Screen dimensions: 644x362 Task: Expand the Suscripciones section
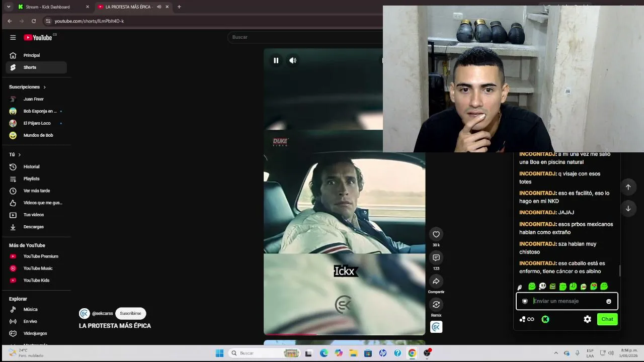tap(28, 87)
